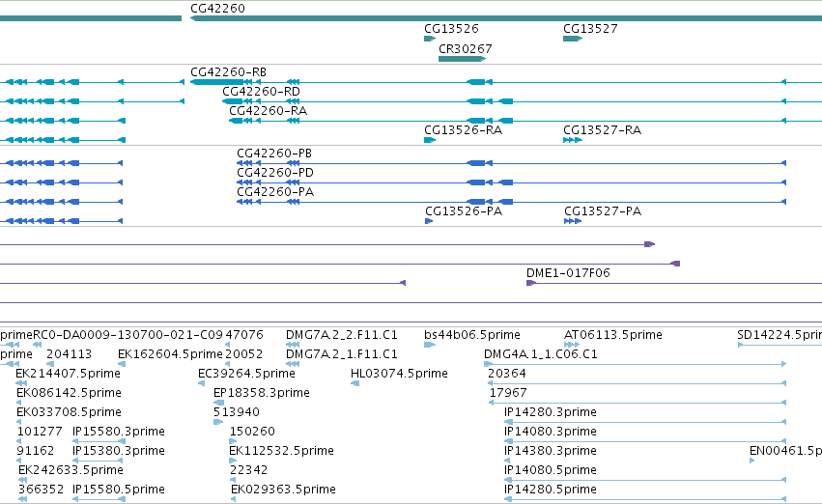822x504 pixels.
Task: Click the 150260 EST label
Action: tap(252, 432)
